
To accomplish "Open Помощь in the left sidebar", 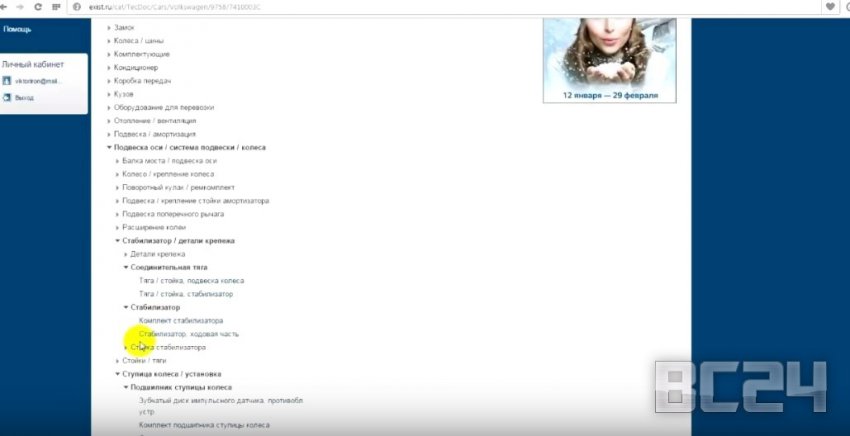I will click(x=17, y=29).
